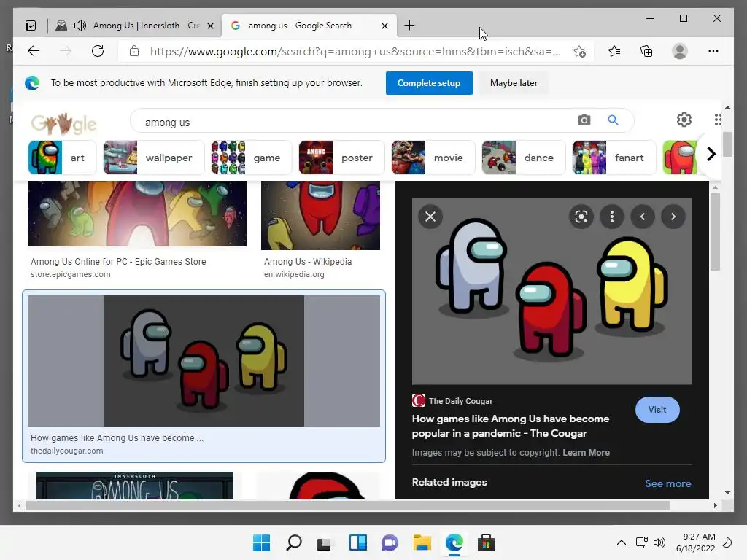Viewport: 747px width, 560px height.
Task: Close the Among Us Innersloth tab
Action: click(x=210, y=26)
